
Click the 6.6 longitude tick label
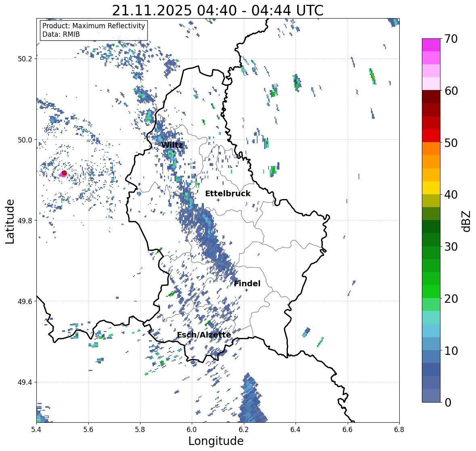tap(348, 430)
